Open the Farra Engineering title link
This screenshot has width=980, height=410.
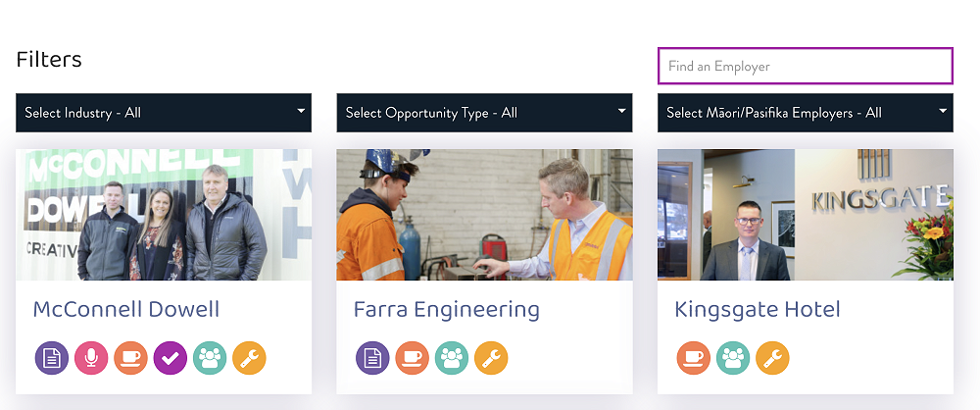446,310
